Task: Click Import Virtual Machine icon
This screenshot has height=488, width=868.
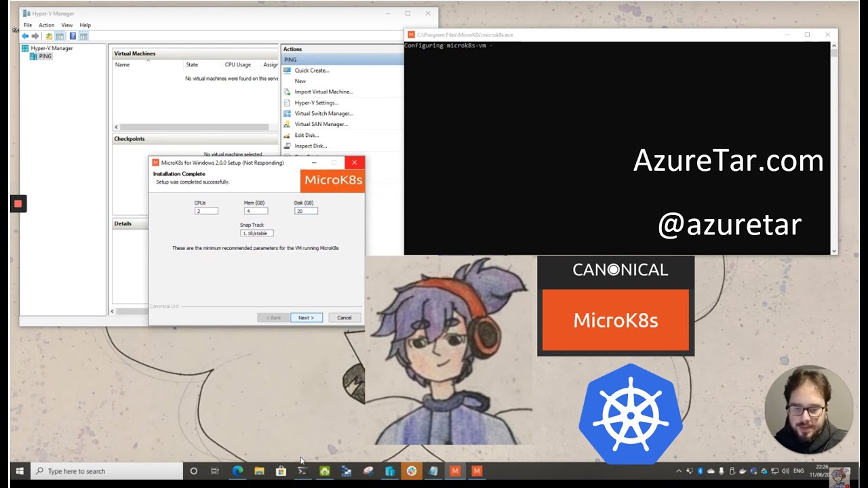Action: click(x=288, y=91)
